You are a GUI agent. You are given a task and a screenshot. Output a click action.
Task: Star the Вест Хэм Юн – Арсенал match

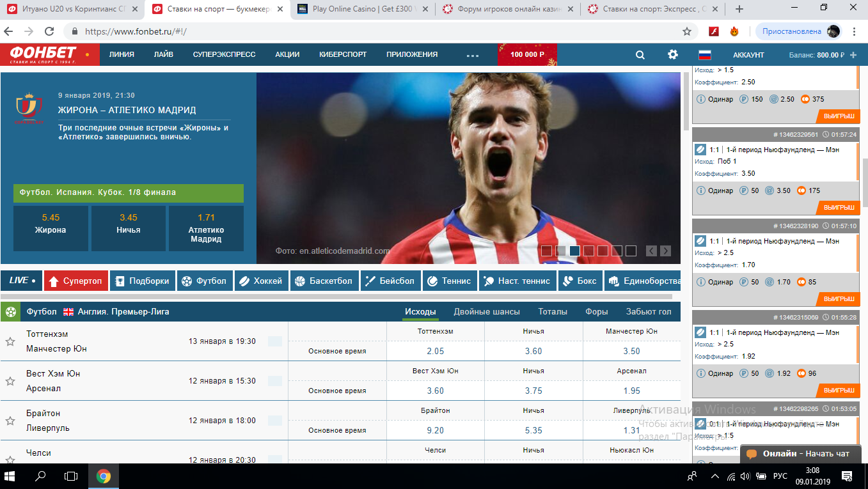pos(10,381)
